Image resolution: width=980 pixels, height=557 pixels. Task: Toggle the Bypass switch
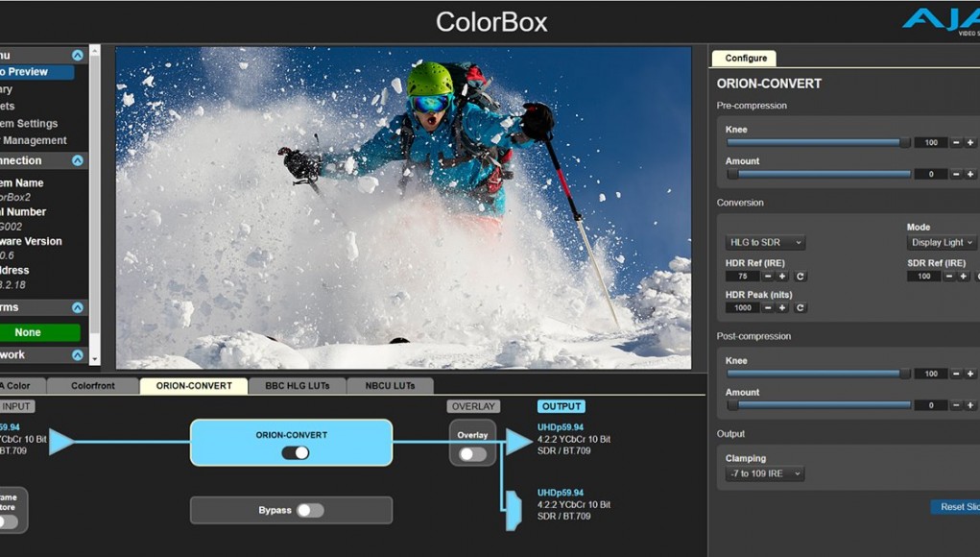(310, 510)
